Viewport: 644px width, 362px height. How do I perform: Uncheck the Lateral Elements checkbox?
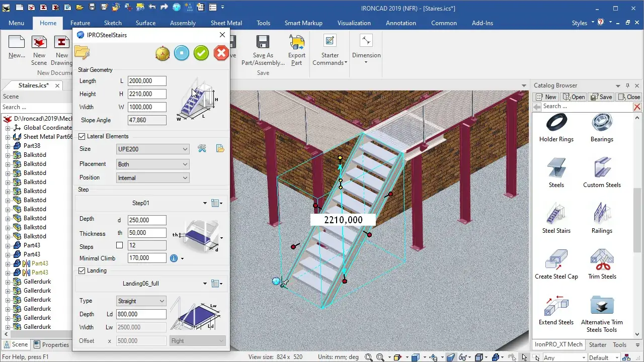coord(82,136)
